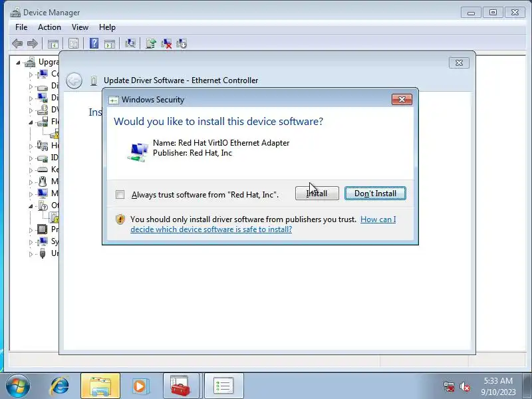
Task: Click the blue question mark Help toolbar icon
Action: (94, 43)
